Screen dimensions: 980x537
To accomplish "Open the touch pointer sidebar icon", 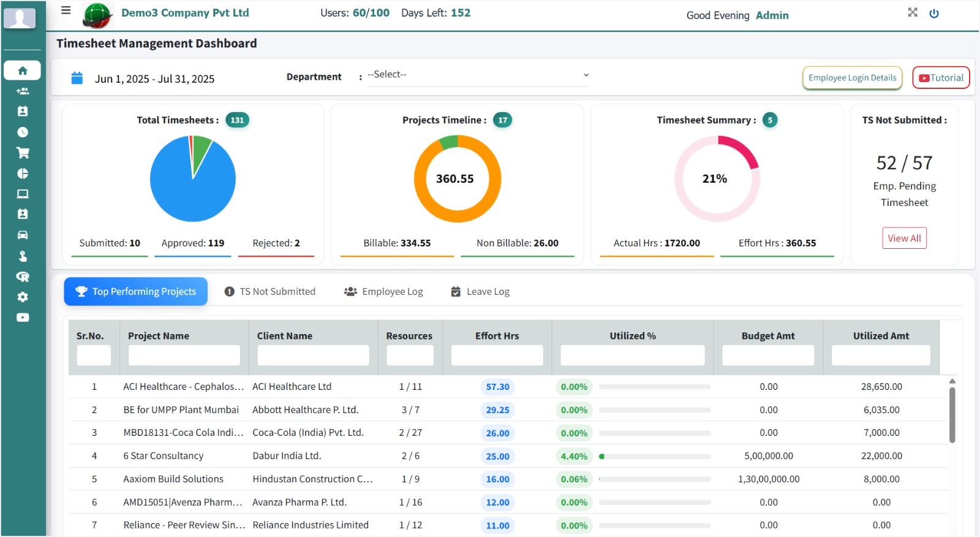I will click(x=23, y=256).
